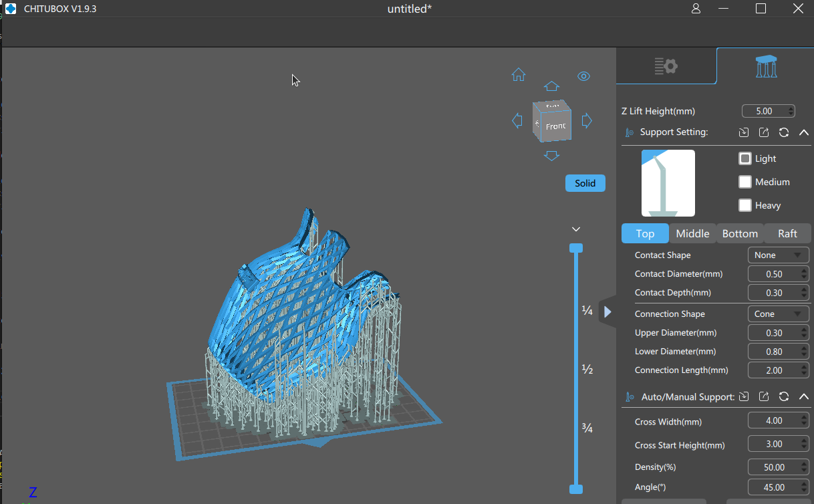Image resolution: width=814 pixels, height=504 pixels.
Task: Click the home view icon
Action: [x=519, y=75]
